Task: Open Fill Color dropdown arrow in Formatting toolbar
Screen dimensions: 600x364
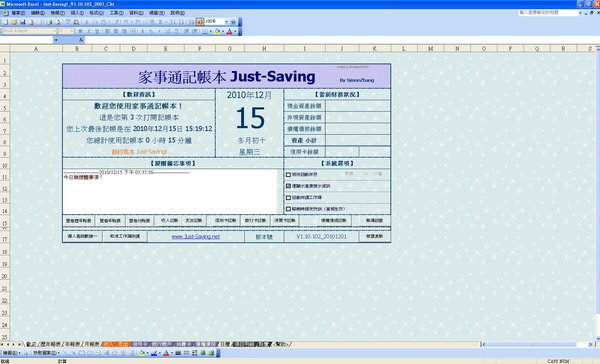Action: [x=223, y=31]
